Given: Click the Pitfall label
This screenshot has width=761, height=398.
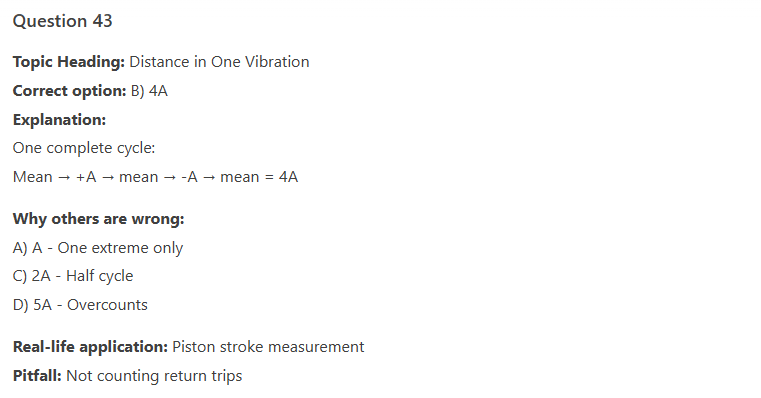Looking at the screenshot, I should point(37,376).
